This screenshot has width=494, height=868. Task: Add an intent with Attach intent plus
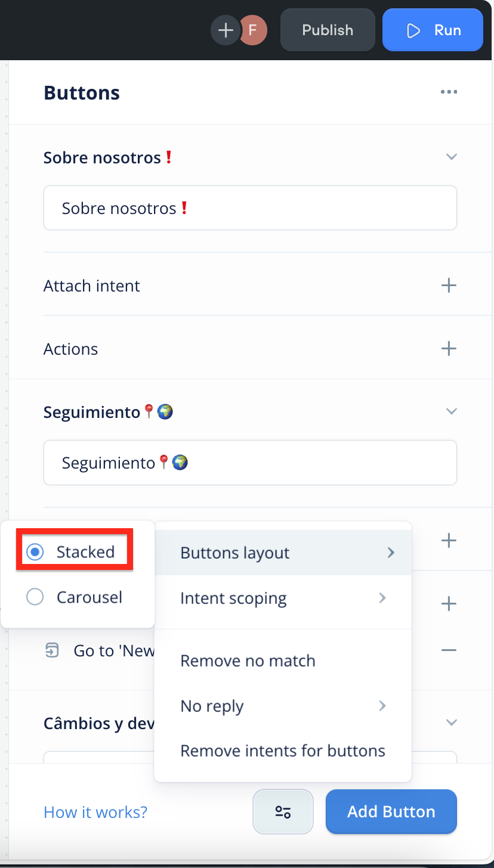(x=449, y=286)
